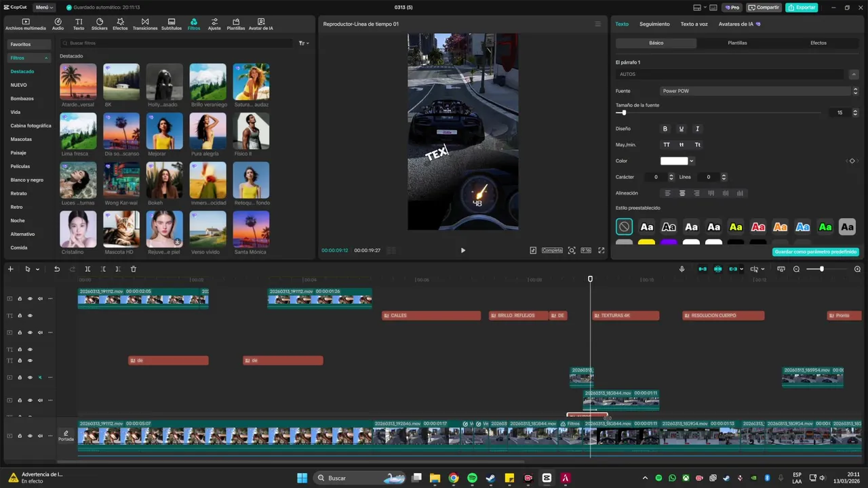
Task: Click the fullscreen preview icon
Action: tap(601, 250)
